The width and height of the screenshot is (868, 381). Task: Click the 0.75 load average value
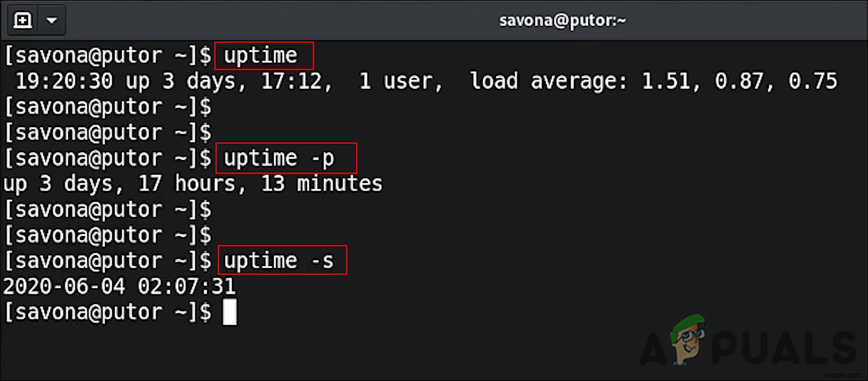(812, 81)
